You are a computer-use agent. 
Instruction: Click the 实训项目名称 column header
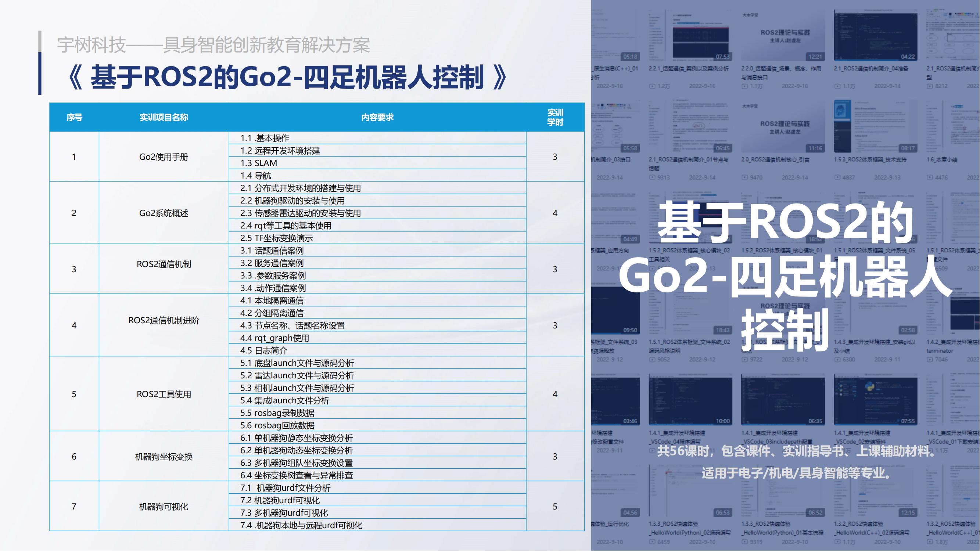164,117
